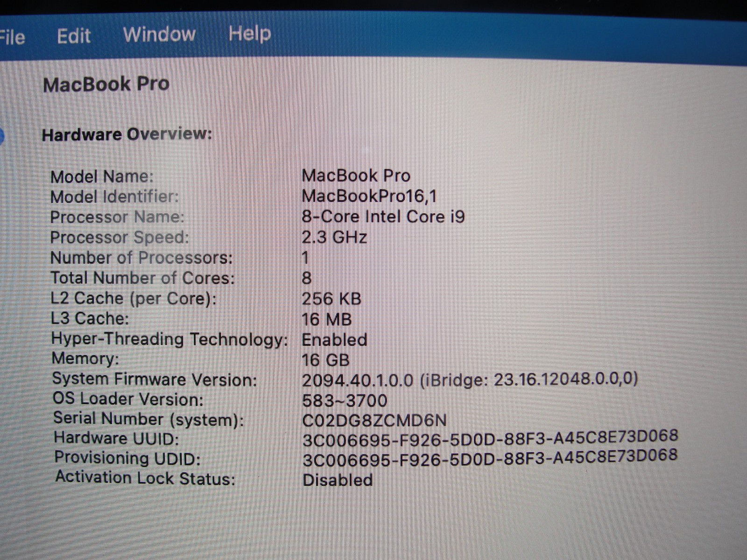Select the 2094.40.1.0.0 firmware value
The height and width of the screenshot is (560, 747).
[470, 380]
